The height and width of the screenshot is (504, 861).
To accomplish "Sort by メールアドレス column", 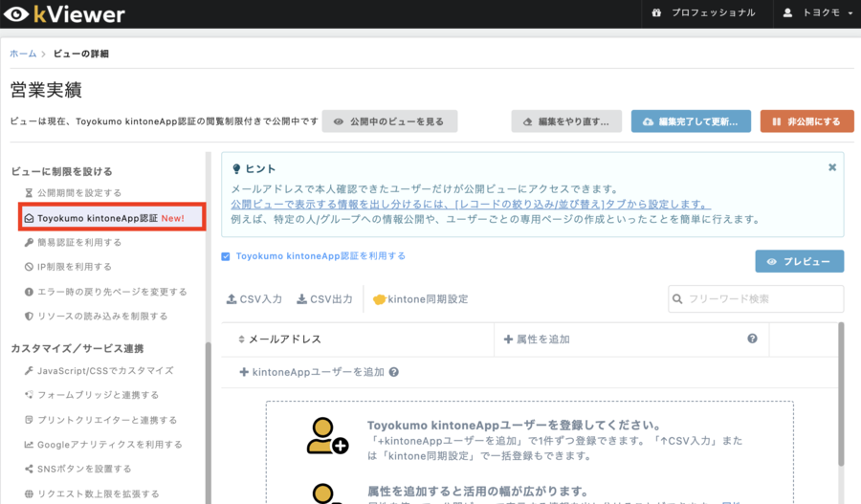I will click(x=280, y=340).
